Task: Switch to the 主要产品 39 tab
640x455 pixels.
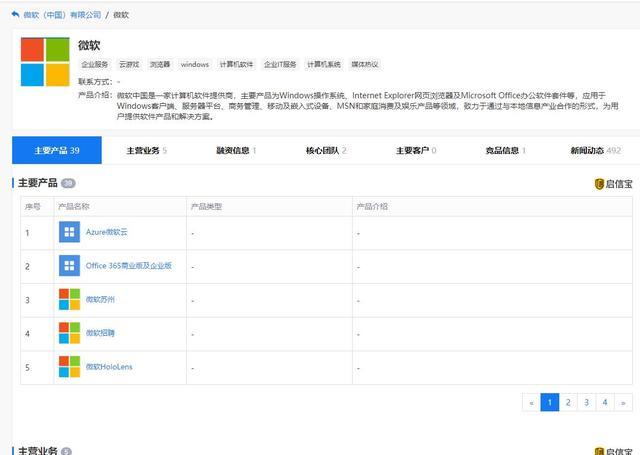Action: (57, 150)
